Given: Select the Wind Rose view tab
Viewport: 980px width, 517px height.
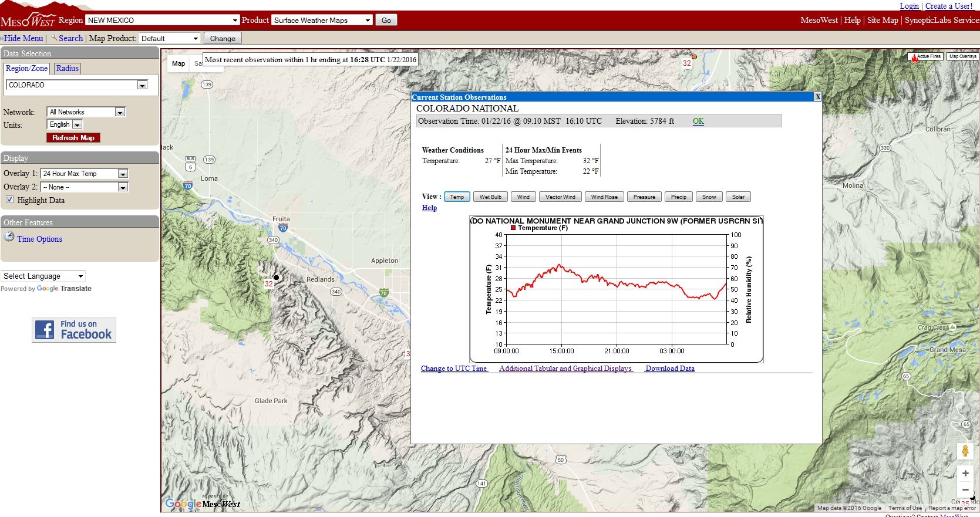Looking at the screenshot, I should pos(604,197).
